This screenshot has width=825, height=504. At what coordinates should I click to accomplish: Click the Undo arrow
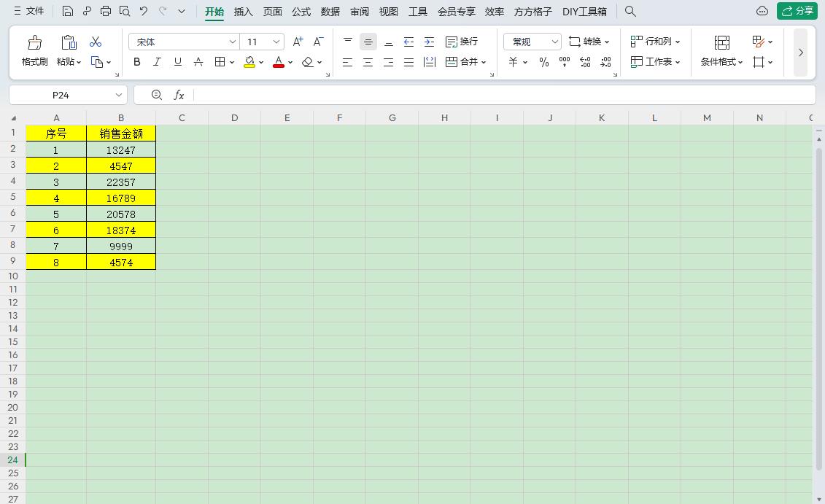pos(144,11)
